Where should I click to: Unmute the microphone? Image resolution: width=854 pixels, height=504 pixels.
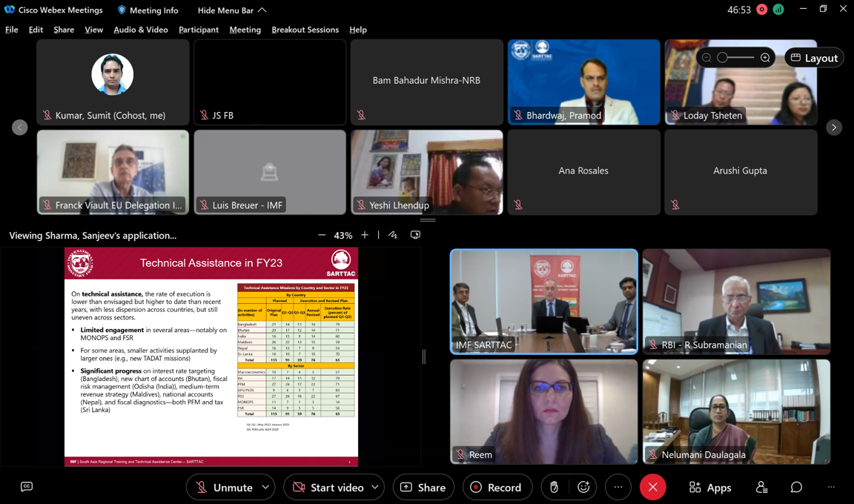point(225,487)
